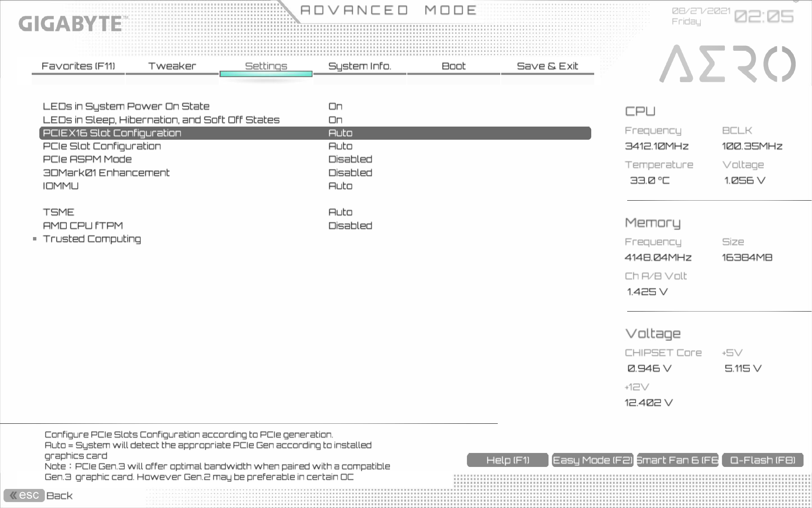This screenshot has width=812, height=508.
Task: Toggle LEDs in System Power On State
Action: click(335, 106)
